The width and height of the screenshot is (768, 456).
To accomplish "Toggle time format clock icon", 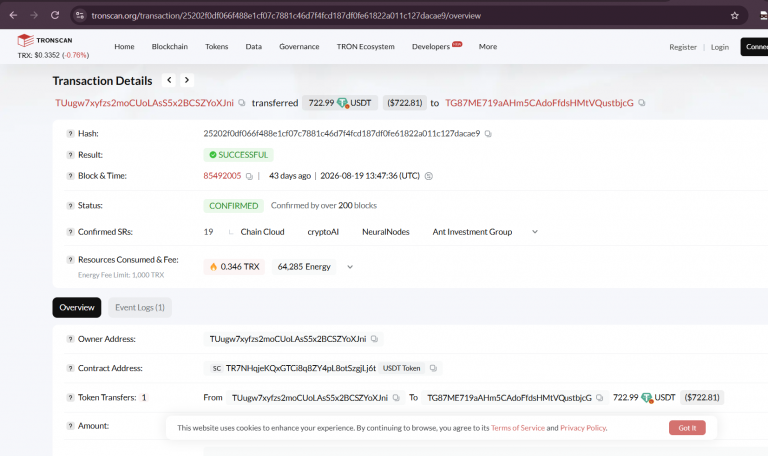I will click(x=429, y=176).
